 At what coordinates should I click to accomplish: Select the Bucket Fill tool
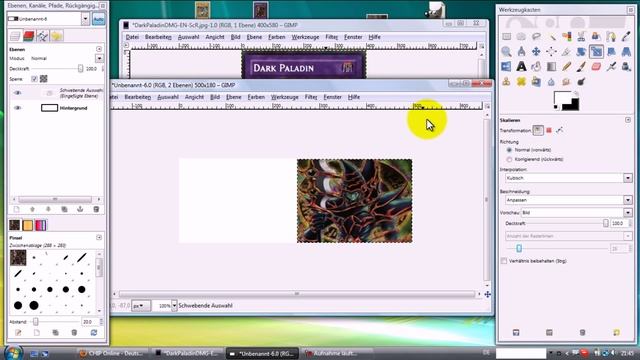tap(536, 67)
